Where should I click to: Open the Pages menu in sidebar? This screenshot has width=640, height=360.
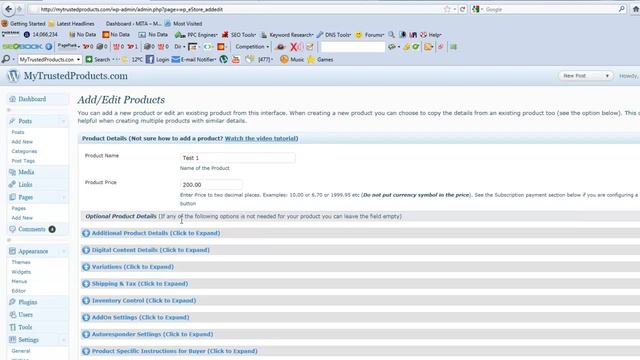25,197
